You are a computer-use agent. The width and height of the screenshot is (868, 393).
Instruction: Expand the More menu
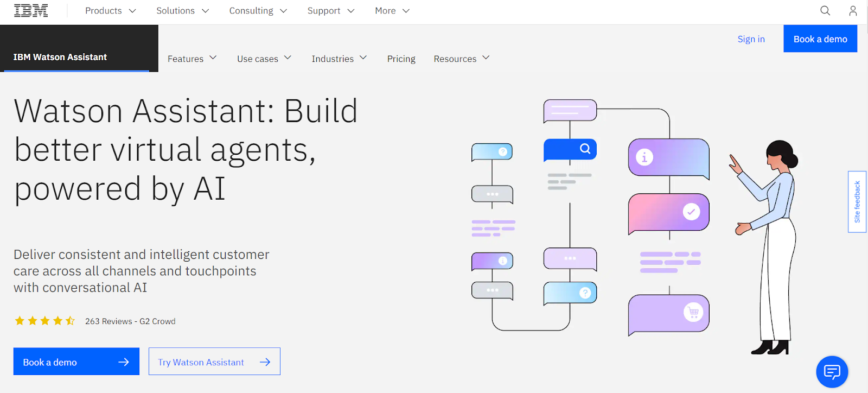[392, 11]
